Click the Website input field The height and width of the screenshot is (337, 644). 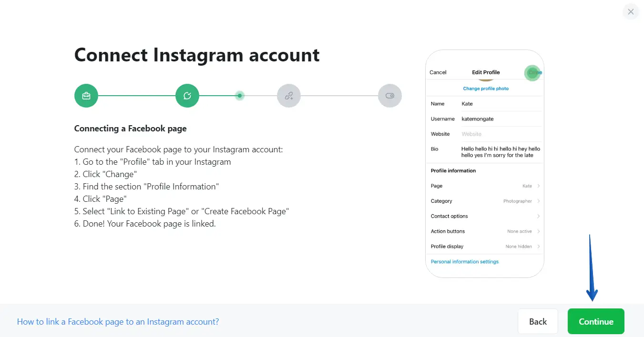[500, 134]
